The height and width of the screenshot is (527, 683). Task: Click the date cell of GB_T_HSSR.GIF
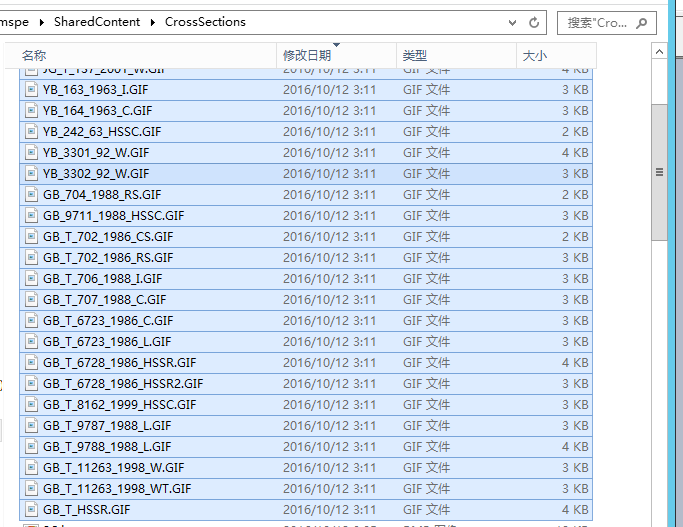coord(329,510)
